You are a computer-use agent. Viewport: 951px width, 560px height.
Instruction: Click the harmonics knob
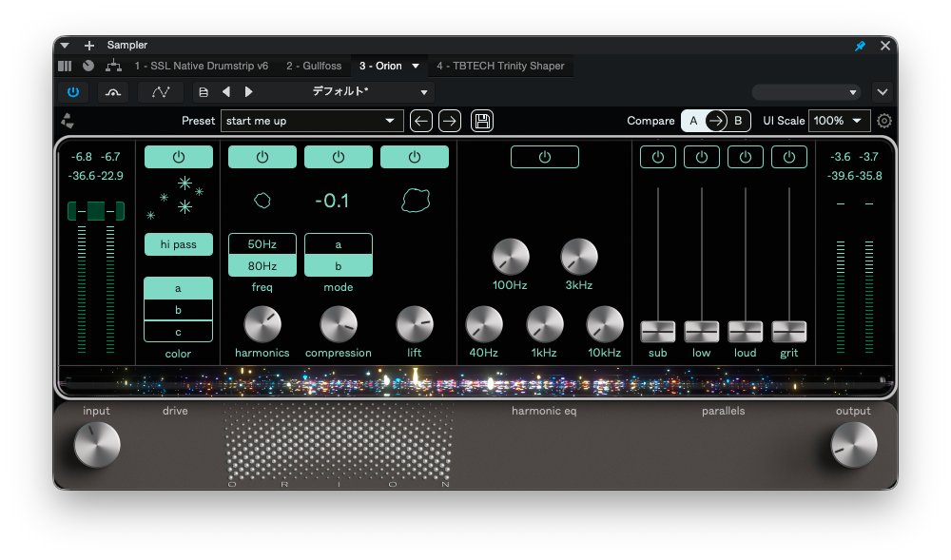click(x=262, y=324)
